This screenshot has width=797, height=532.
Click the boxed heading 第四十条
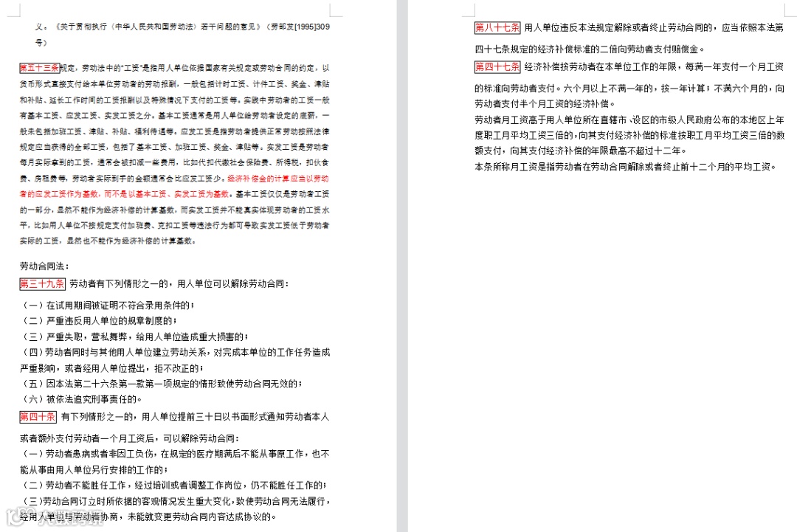(38, 417)
